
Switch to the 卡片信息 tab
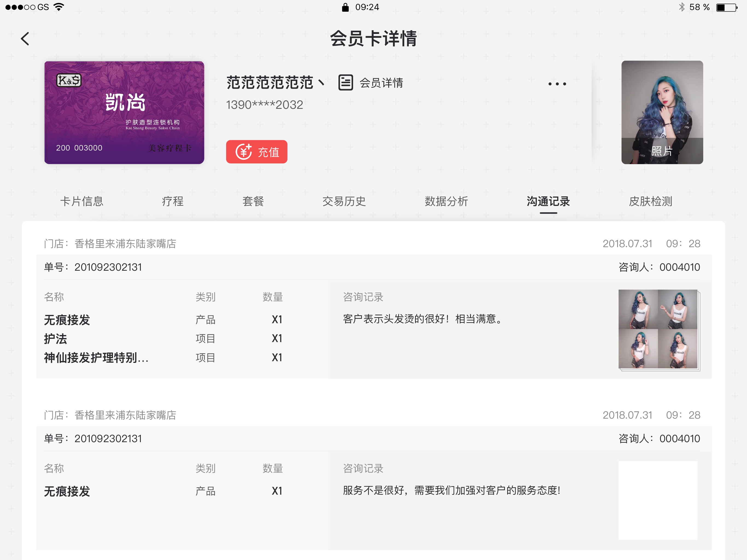pyautogui.click(x=82, y=201)
